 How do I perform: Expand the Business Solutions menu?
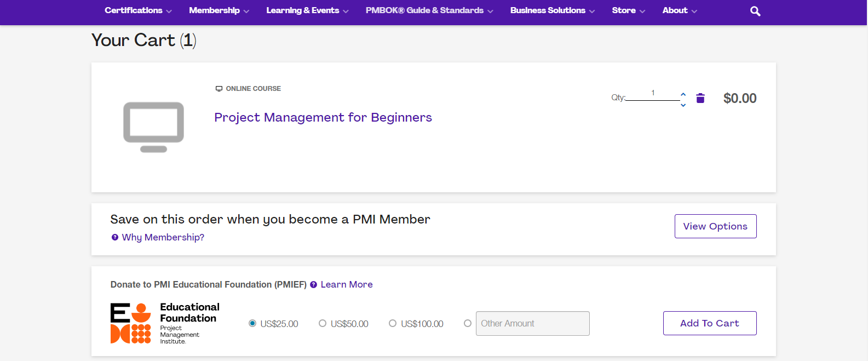tap(552, 10)
